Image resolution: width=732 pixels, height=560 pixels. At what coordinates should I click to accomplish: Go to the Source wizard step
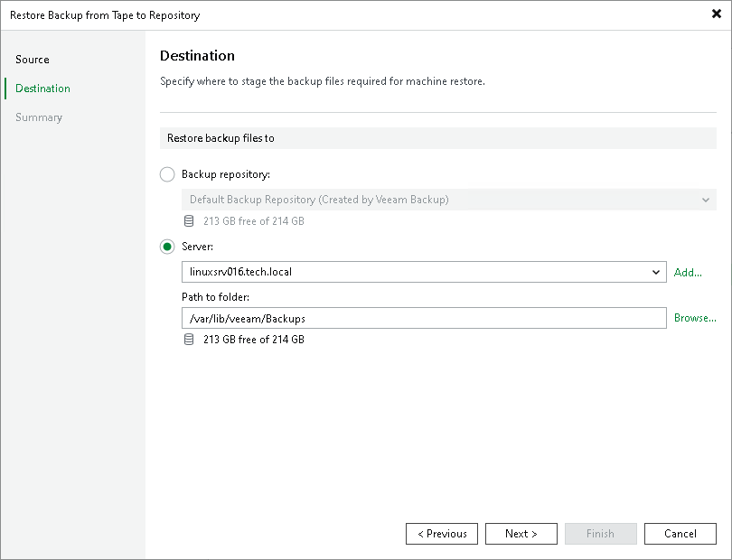click(33, 60)
